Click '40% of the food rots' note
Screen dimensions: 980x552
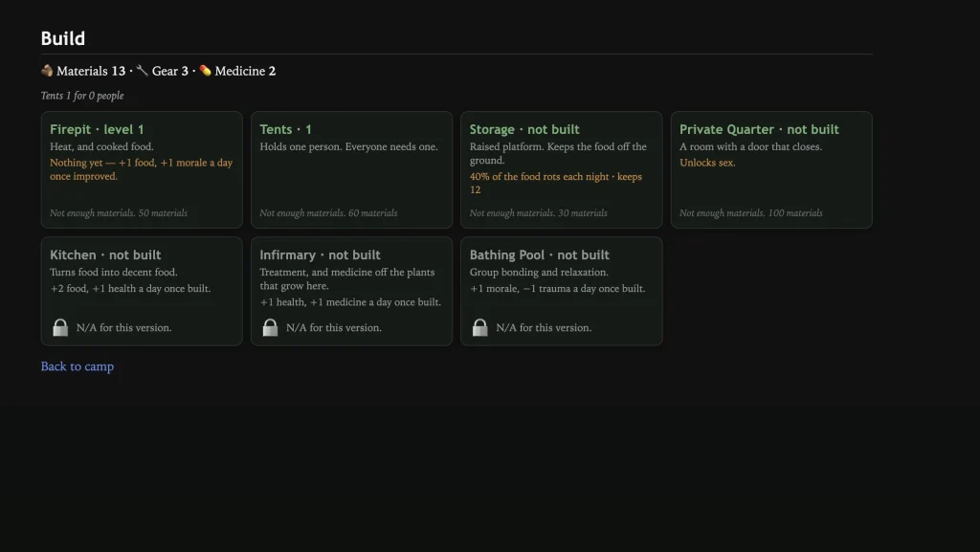coord(556,183)
